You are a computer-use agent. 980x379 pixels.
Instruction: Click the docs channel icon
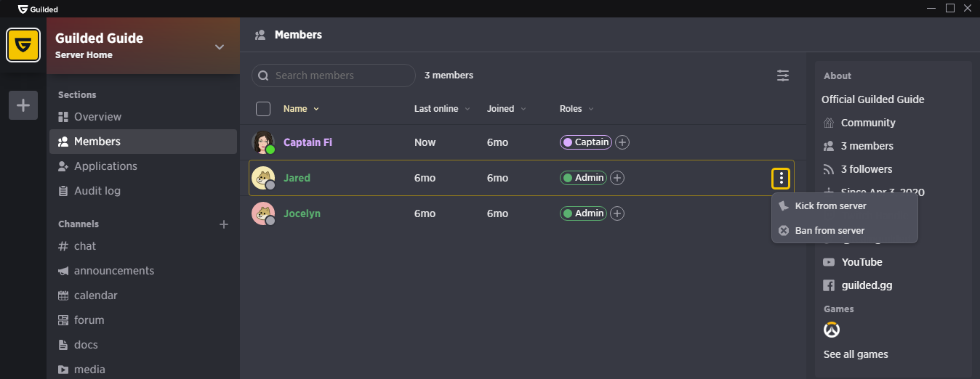(x=63, y=345)
